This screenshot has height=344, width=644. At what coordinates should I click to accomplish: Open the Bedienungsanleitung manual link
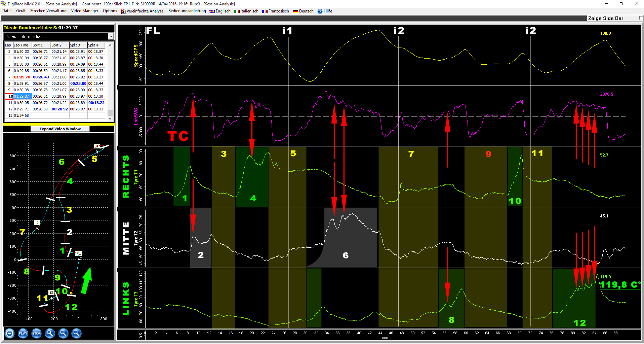pyautogui.click(x=187, y=11)
